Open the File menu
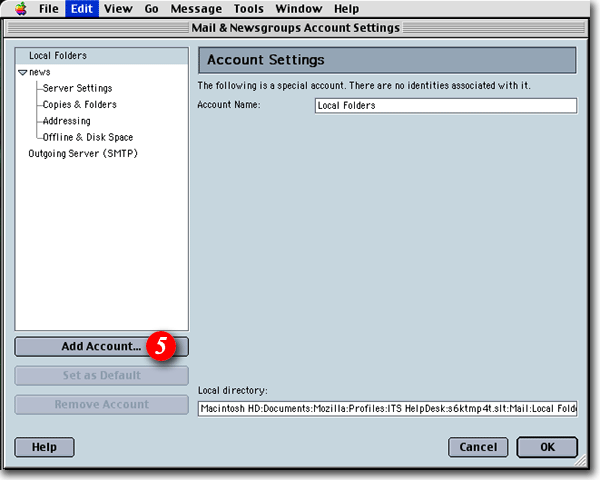Viewport: 600px width, 480px height. [x=48, y=9]
